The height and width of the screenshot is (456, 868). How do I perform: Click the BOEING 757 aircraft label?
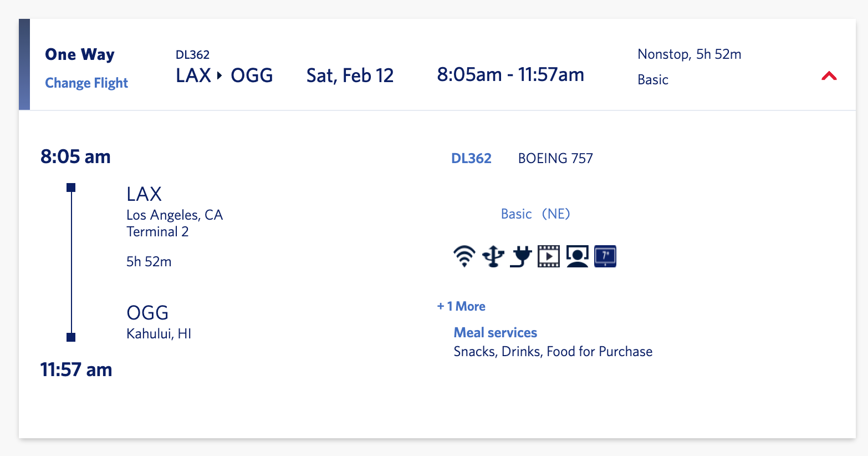point(555,159)
